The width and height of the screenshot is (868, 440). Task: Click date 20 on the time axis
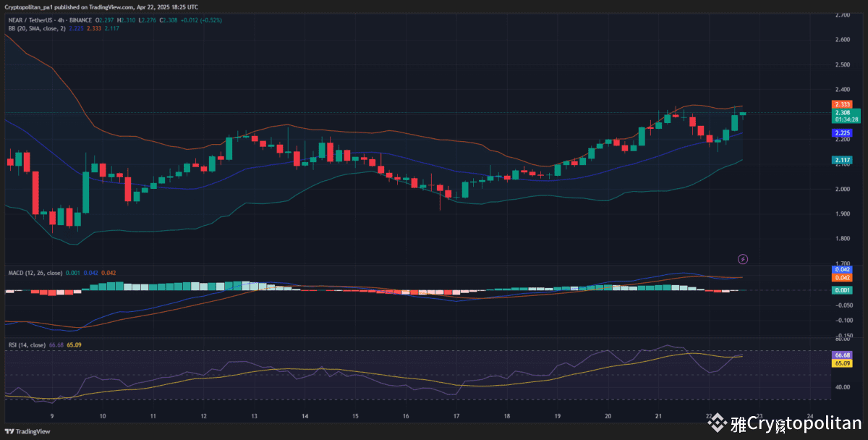608,416
